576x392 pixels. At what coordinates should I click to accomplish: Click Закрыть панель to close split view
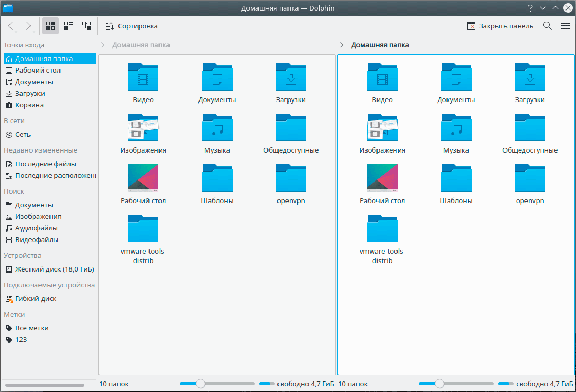pos(500,26)
